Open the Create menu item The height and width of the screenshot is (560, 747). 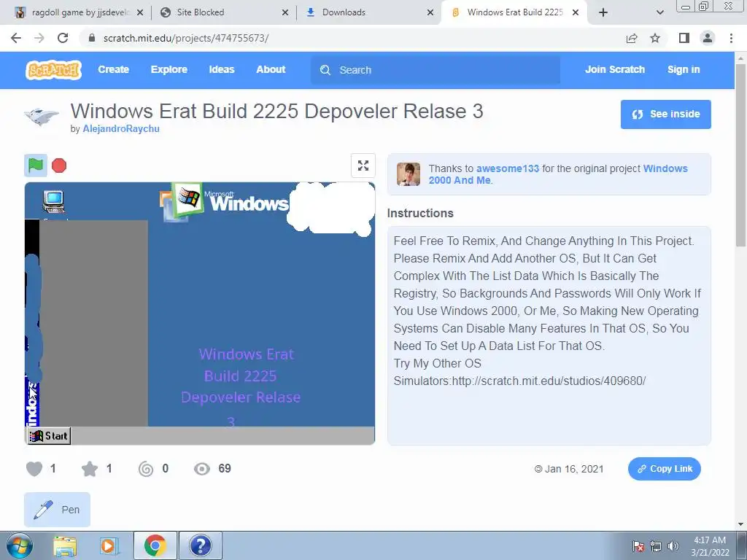point(113,69)
